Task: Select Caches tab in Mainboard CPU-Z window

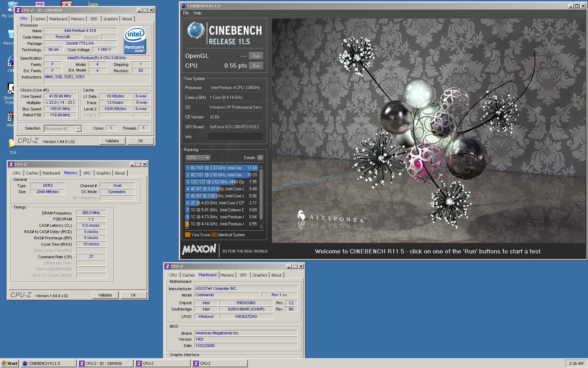Action: pos(189,275)
